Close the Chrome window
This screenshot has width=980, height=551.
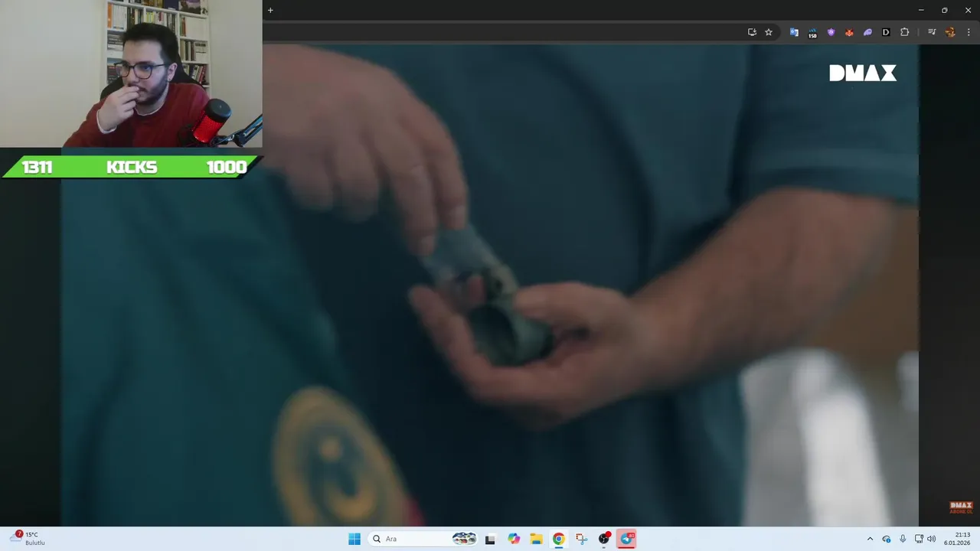pos(968,10)
